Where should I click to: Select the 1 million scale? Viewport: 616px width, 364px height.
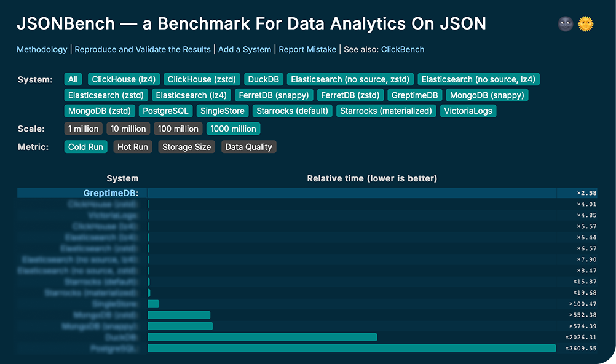click(83, 129)
